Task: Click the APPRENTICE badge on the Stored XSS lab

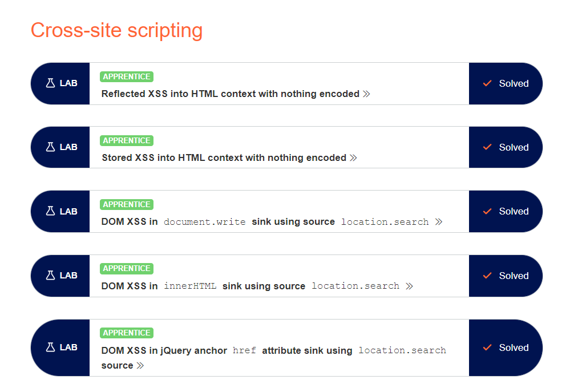Action: [126, 140]
